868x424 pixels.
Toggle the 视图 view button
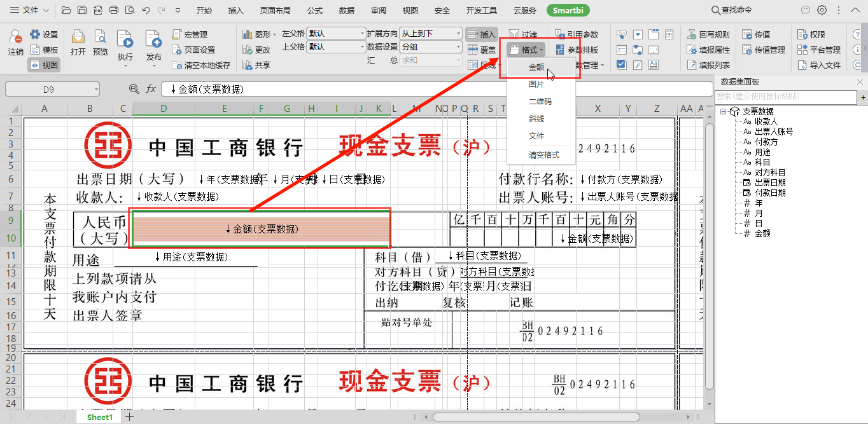coord(43,65)
